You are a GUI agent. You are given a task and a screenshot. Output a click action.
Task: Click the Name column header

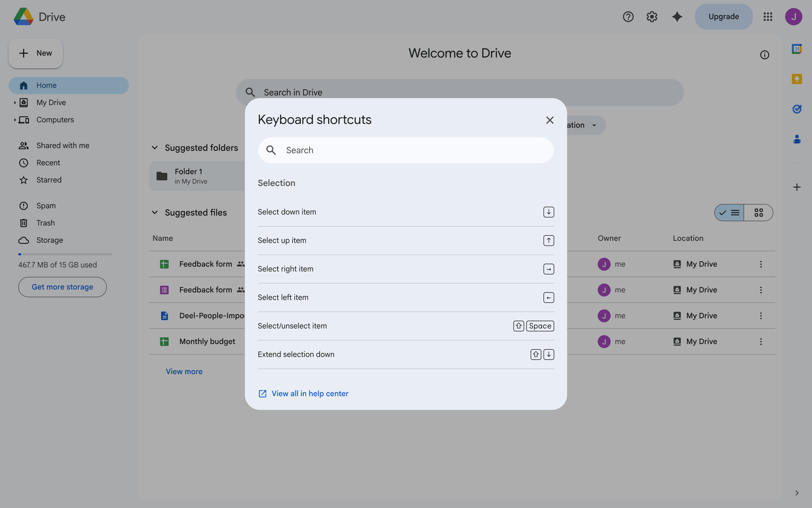pos(163,238)
